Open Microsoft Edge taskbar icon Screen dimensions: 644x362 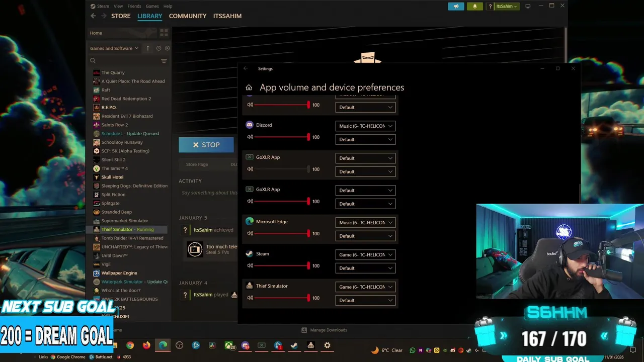[x=163, y=345]
